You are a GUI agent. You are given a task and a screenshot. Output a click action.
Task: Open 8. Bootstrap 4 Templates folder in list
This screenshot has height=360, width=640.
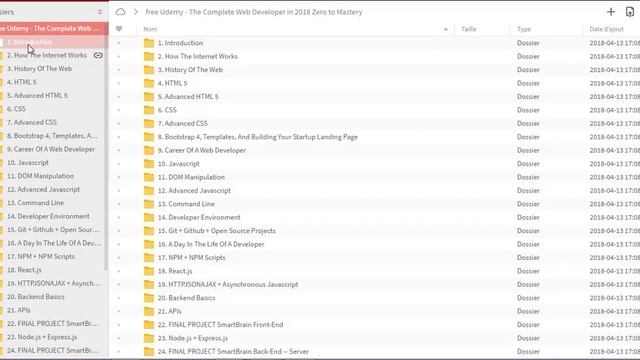point(258,137)
